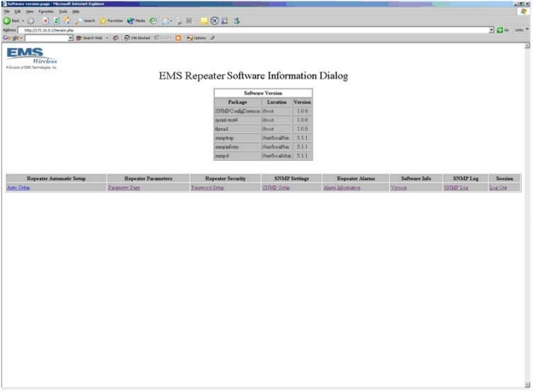Open the Home page icon
This screenshot has width=533, height=392.
[67, 21]
